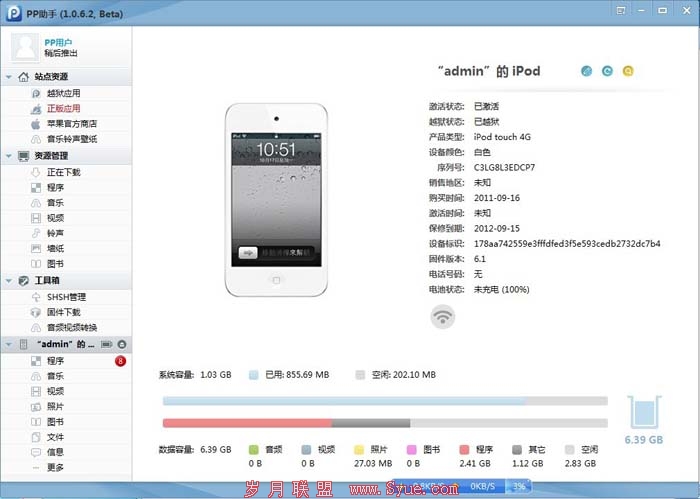The width and height of the screenshot is (700, 499).
Task: Click warranty date 2012-09-15
Action: point(497,229)
